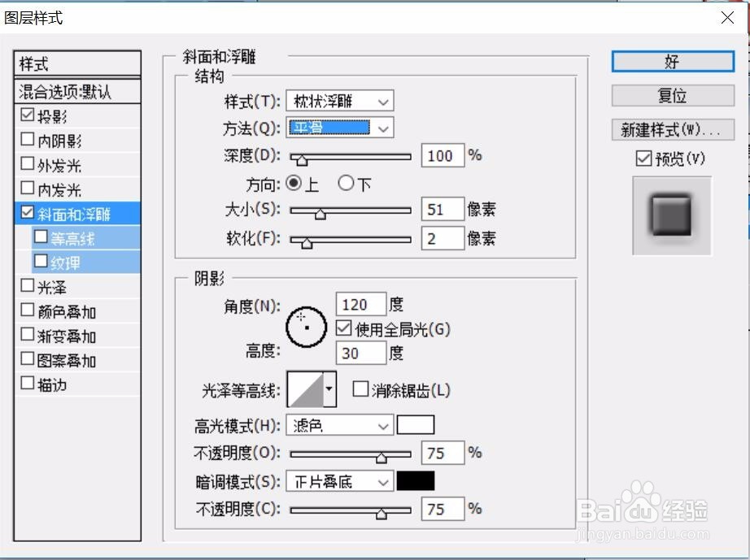Click the 深度 depth value field
Image resolution: width=750 pixels, height=560 pixels.
443,155
